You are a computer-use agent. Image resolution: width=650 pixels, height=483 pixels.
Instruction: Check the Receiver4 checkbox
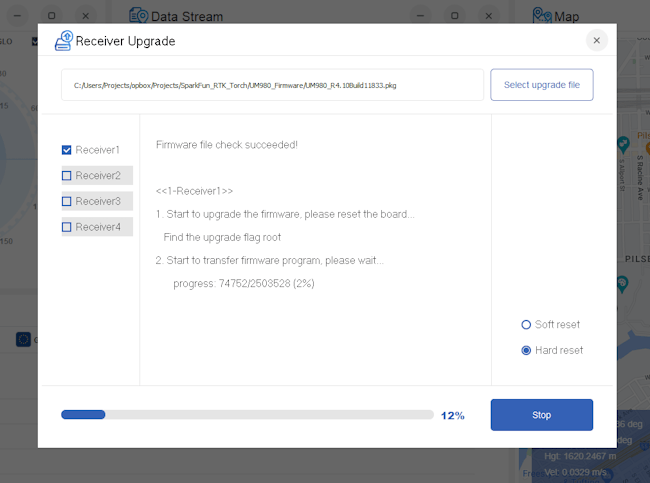coord(67,228)
